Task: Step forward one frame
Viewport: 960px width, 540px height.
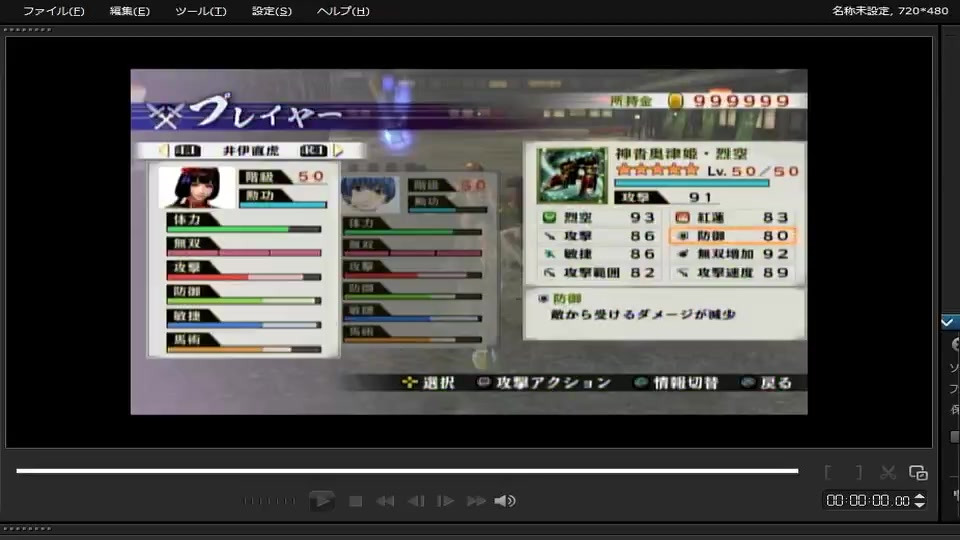Action: 445,501
